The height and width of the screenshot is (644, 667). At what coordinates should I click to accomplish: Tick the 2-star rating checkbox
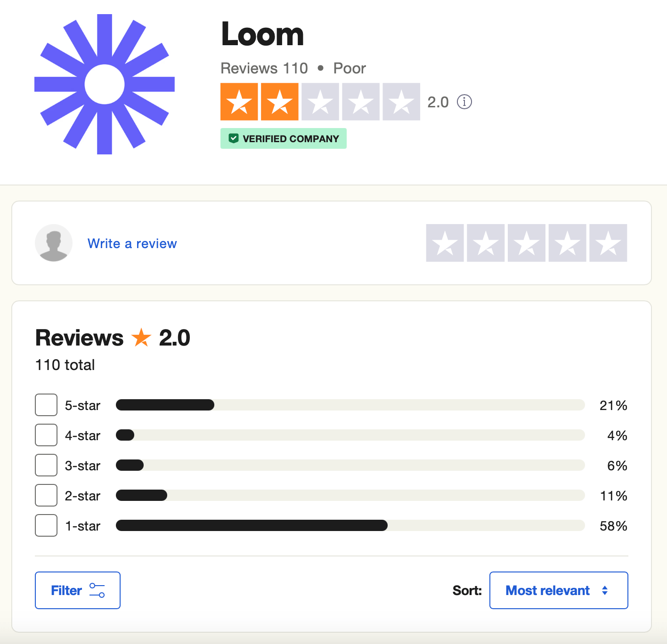pyautogui.click(x=46, y=495)
